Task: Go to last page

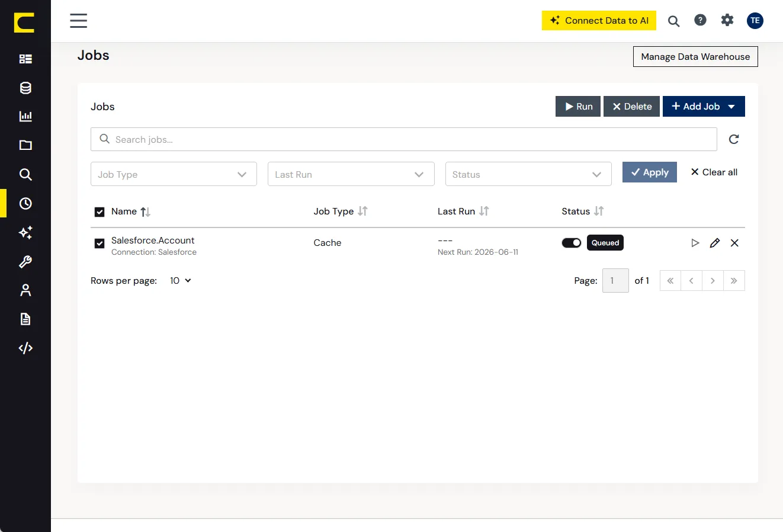Action: (734, 281)
